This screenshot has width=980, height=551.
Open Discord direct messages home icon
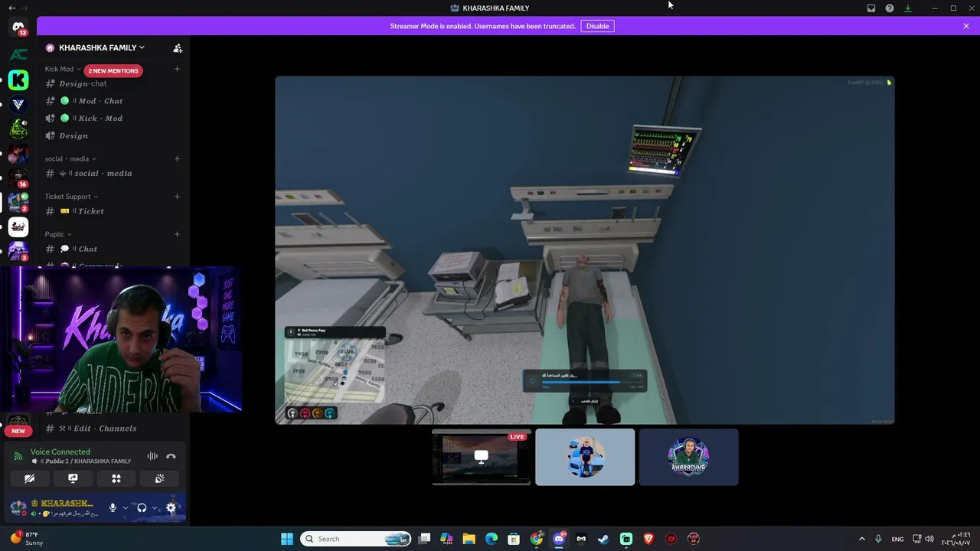18,28
